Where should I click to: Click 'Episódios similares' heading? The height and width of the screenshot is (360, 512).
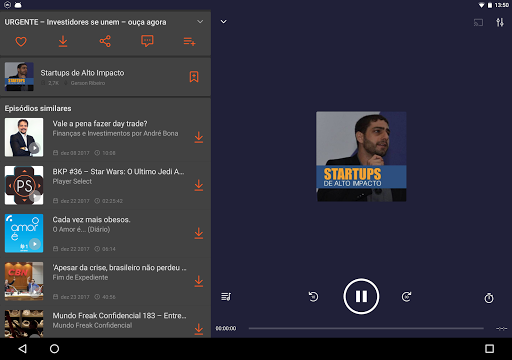pyautogui.click(x=38, y=108)
